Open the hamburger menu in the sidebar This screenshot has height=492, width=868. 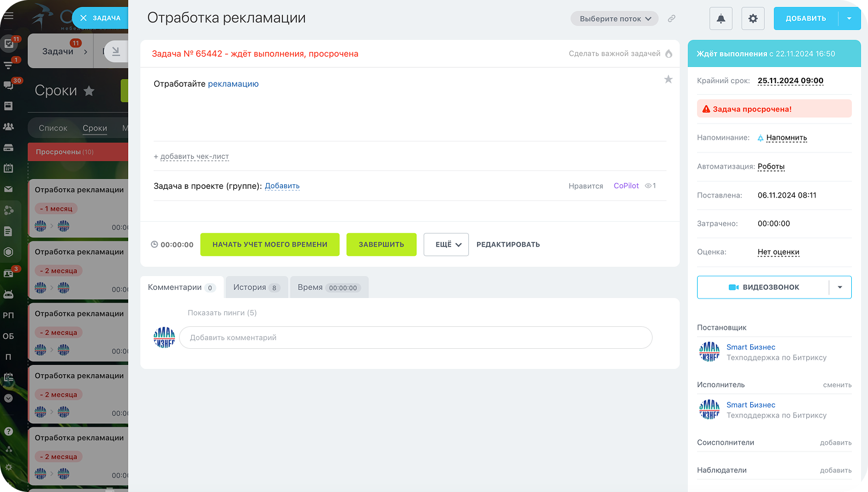coord(9,16)
